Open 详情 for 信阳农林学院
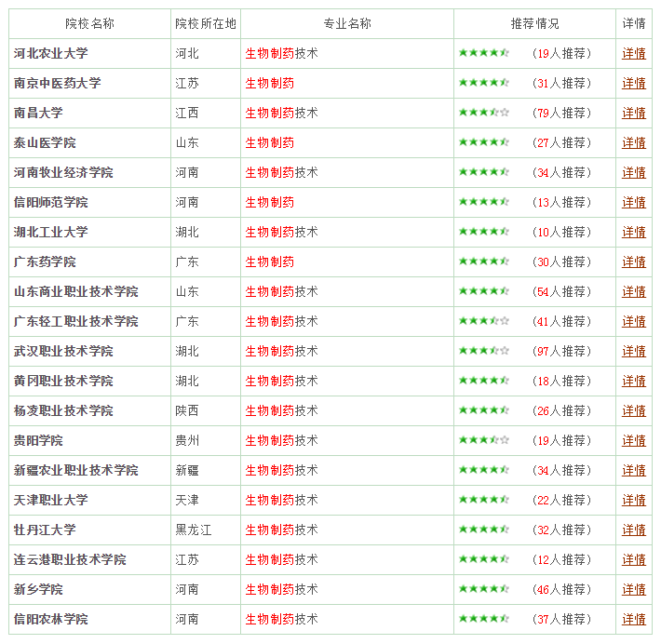Image resolution: width=661 pixels, height=644 pixels. pyautogui.click(x=634, y=620)
